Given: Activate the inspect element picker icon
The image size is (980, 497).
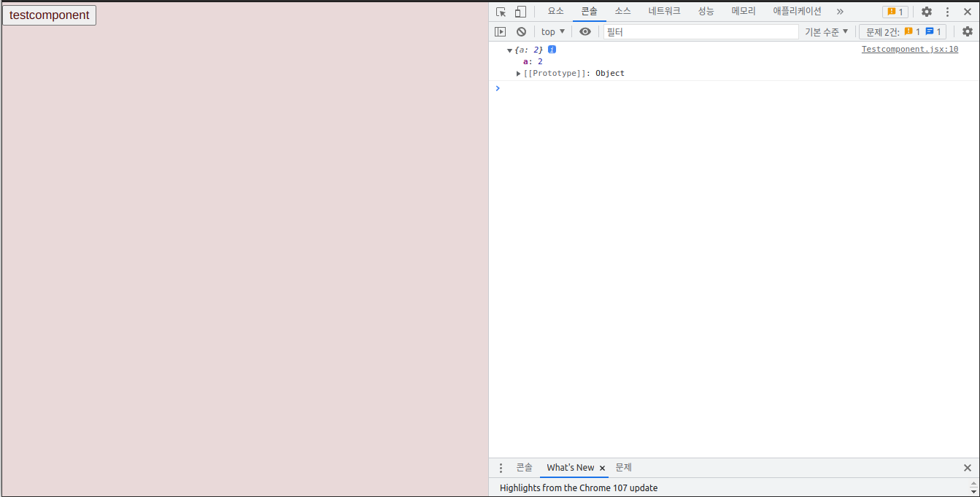Looking at the screenshot, I should click(501, 12).
